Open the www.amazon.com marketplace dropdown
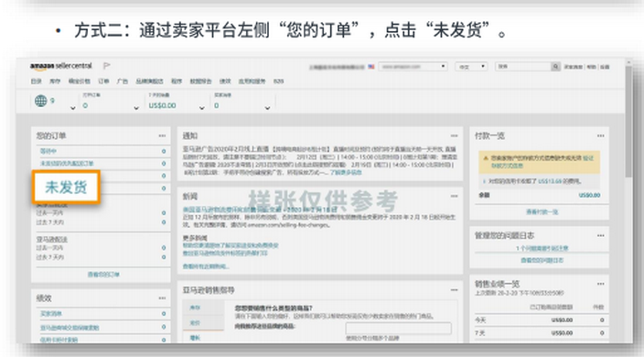Screen dimensions: 644x357 click(413, 67)
